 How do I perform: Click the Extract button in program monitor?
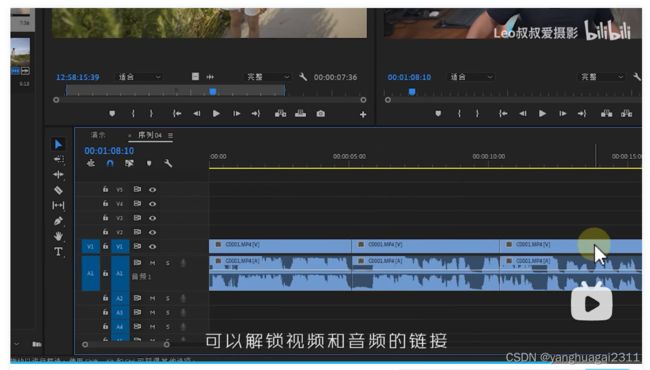626,114
